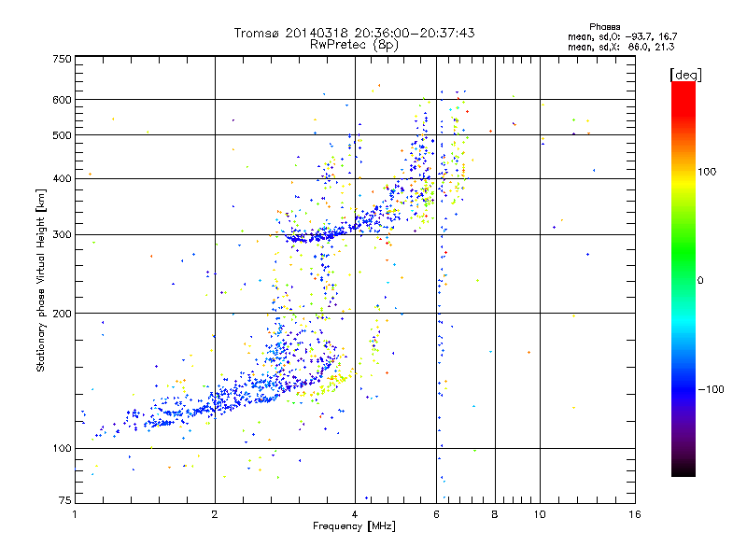Click the y-axis "750" tick label

tap(62, 59)
